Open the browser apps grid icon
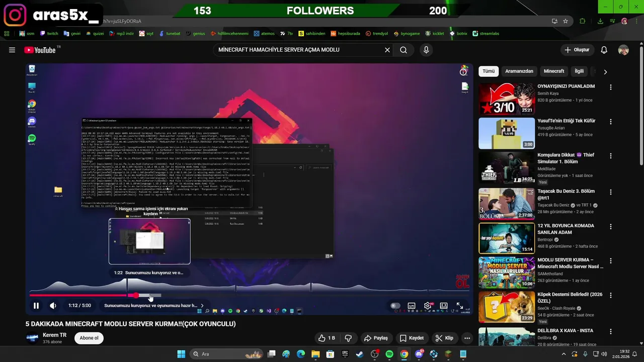644x362 pixels. click(7, 34)
